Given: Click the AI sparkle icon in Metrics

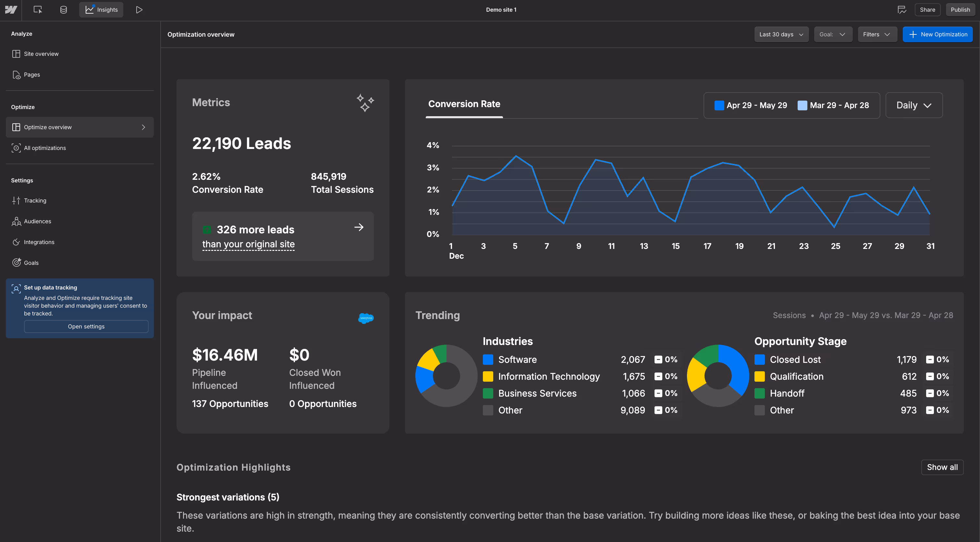Looking at the screenshot, I should pos(365,103).
